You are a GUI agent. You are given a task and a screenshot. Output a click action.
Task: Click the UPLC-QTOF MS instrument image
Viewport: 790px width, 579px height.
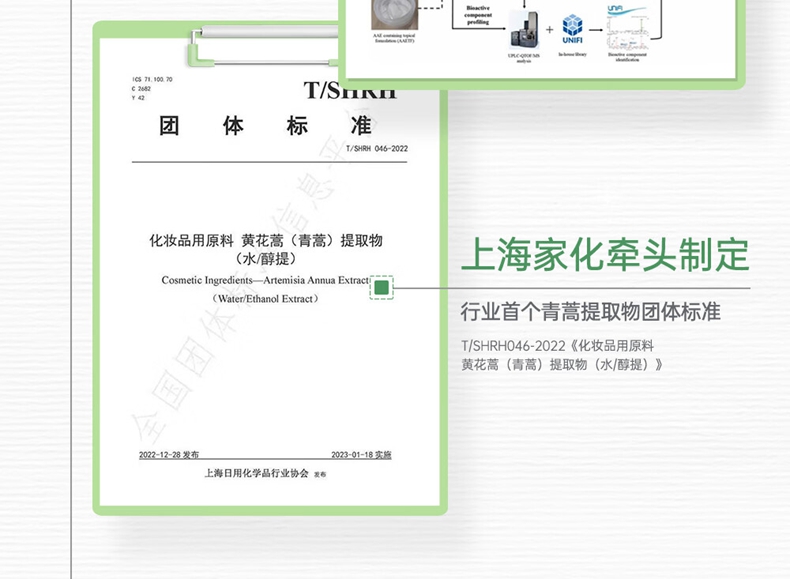pos(524,29)
